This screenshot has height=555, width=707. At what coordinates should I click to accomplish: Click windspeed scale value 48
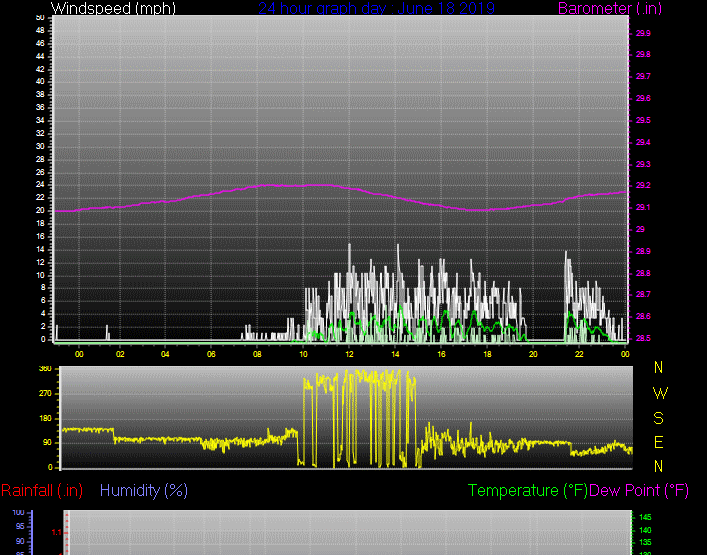click(x=40, y=30)
